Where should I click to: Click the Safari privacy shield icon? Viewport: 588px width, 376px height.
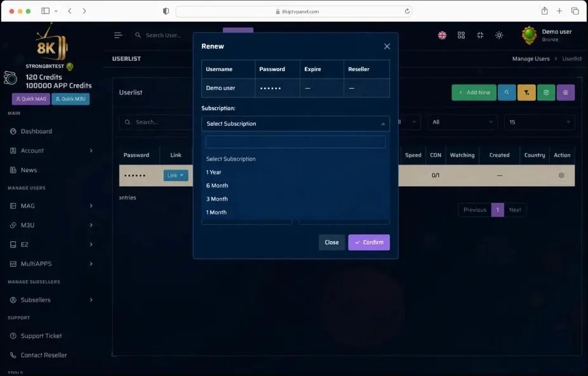click(166, 11)
